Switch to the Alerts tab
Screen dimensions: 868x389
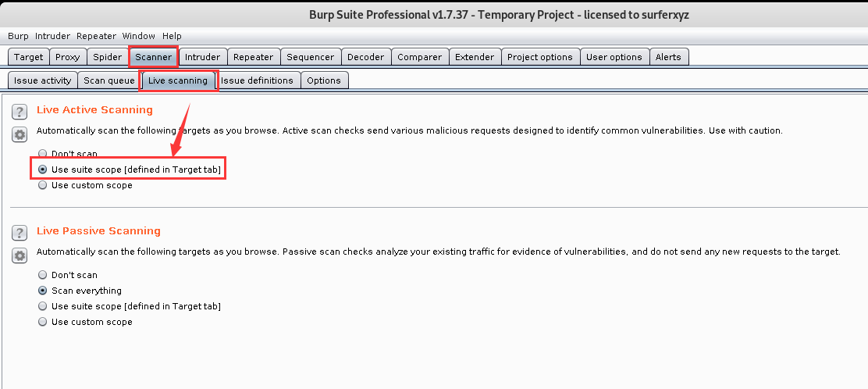[x=668, y=57]
